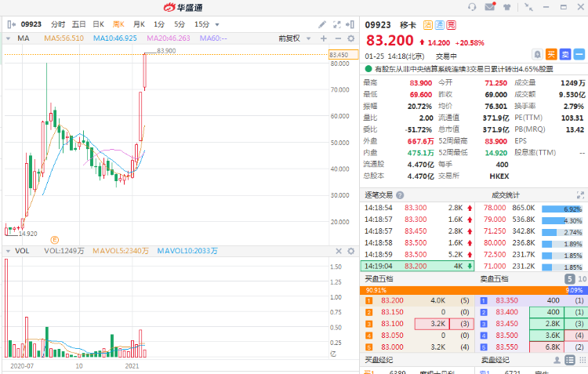Select bid level 3 price 83.100
Screen dimensions: 588x374
pos(392,324)
